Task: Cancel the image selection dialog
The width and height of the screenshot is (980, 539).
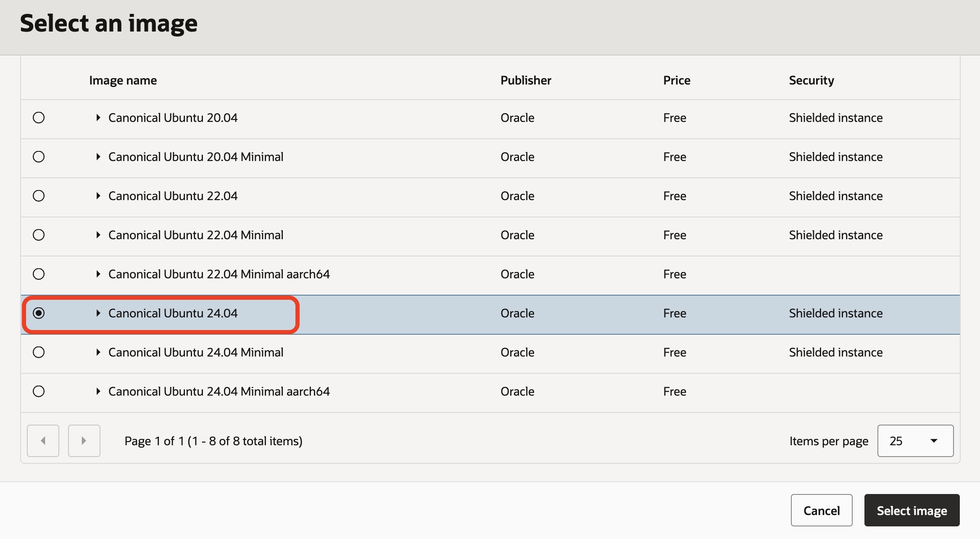Action: [822, 510]
